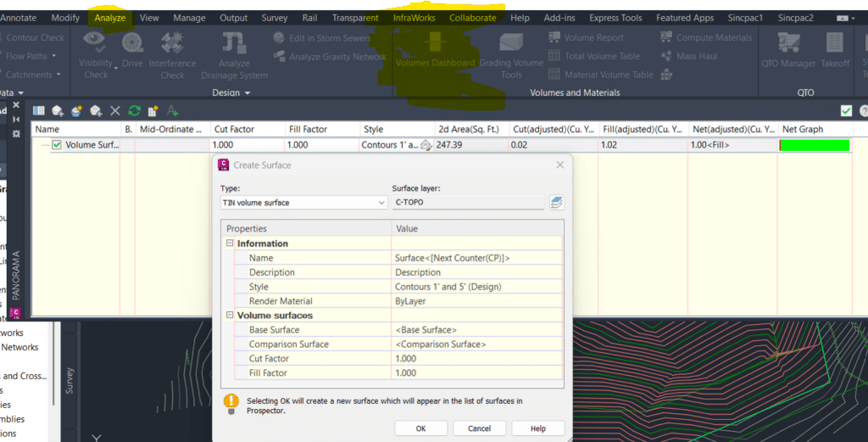This screenshot has width=868, height=442.
Task: Open the Visibility Check tool
Action: click(95, 55)
